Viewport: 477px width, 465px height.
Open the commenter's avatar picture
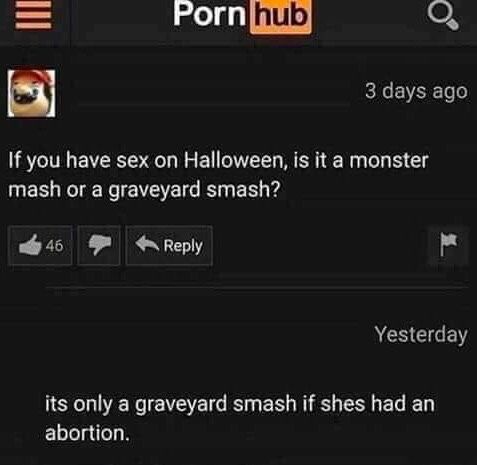click(32, 93)
